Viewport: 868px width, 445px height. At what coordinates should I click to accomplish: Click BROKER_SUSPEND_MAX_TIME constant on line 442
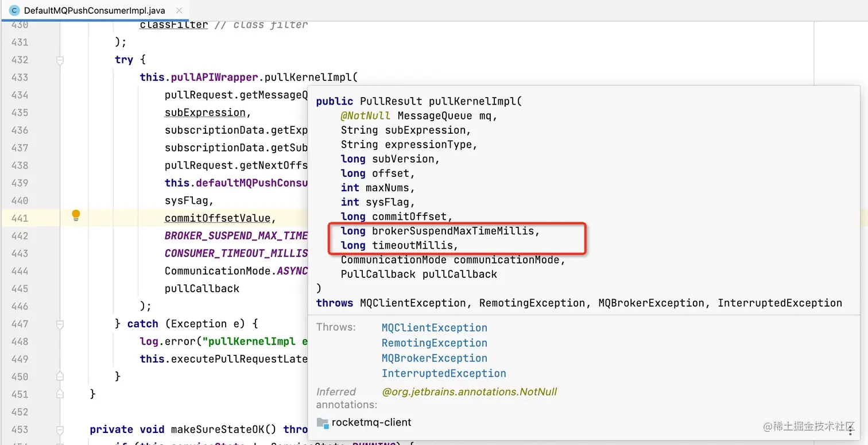pyautogui.click(x=236, y=236)
